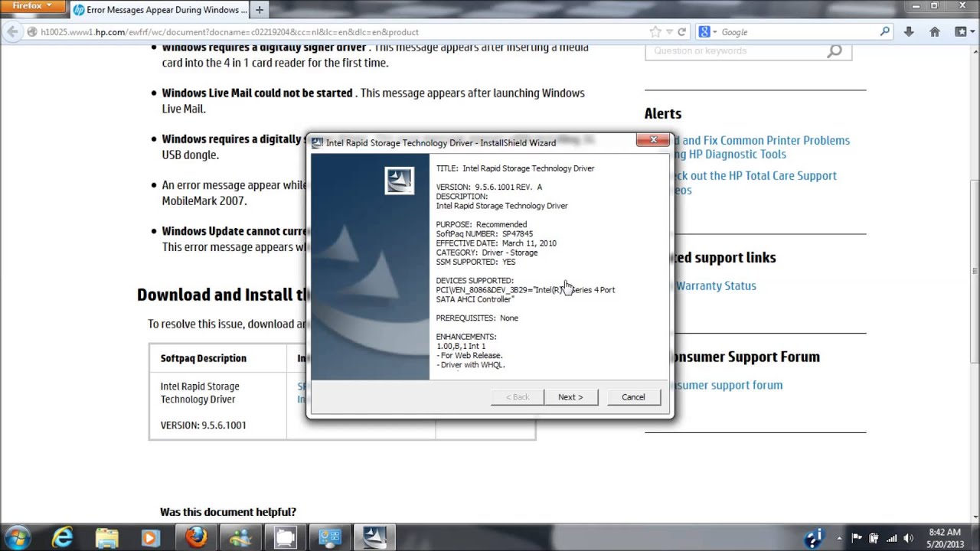
Task: Open the volume speaker tray icon
Action: click(908, 538)
